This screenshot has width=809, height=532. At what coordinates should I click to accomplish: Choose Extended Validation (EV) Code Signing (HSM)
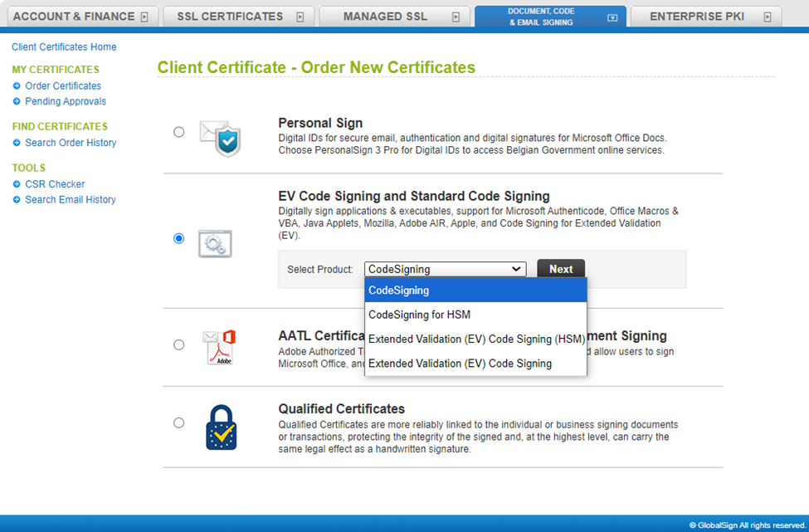point(475,339)
